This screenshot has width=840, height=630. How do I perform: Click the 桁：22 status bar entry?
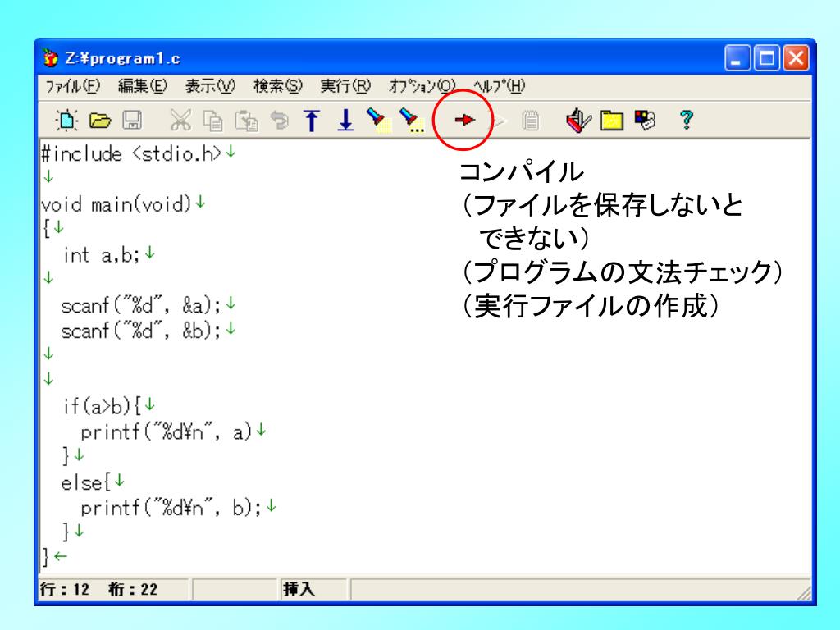click(133, 589)
